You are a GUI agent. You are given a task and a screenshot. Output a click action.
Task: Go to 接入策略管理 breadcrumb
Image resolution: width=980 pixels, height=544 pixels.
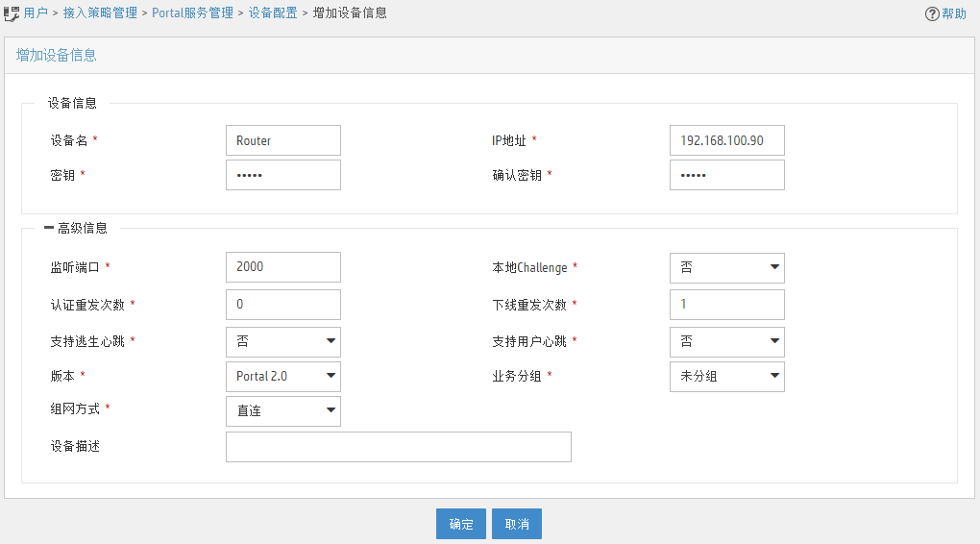pos(100,13)
